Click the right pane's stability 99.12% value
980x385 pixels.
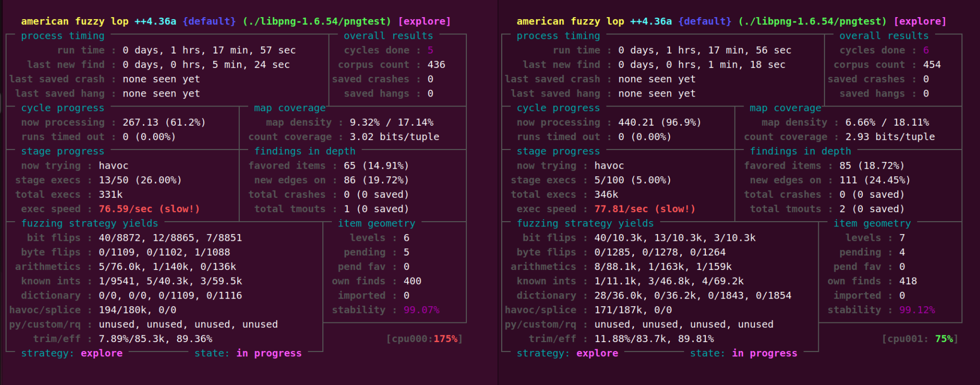[917, 310]
